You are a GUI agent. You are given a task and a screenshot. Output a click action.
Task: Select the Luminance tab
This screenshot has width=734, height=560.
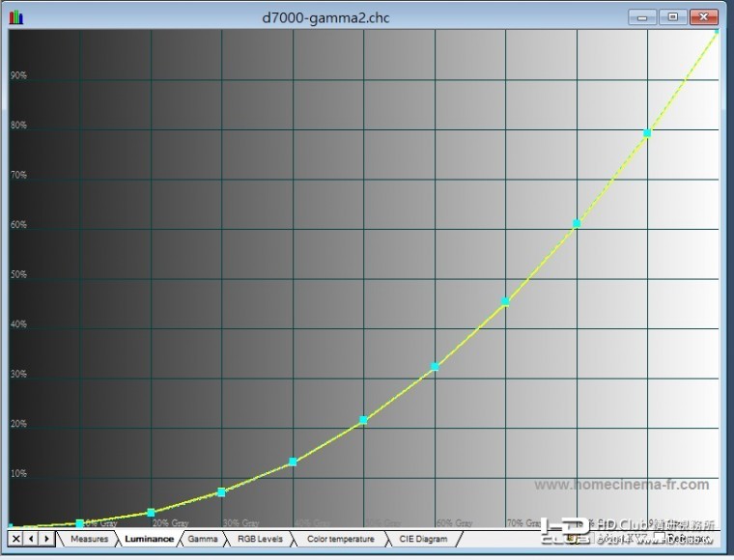coord(149,539)
